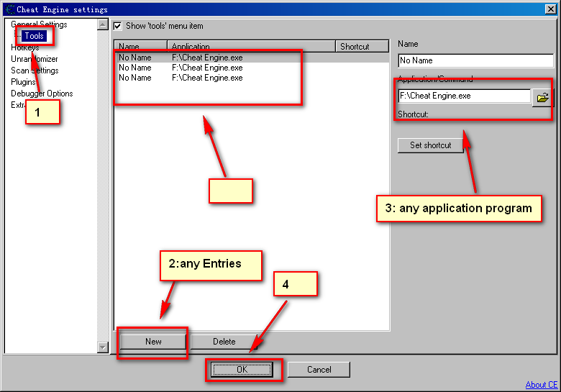Open the About CE link
This screenshot has width=561, height=392.
541,385
